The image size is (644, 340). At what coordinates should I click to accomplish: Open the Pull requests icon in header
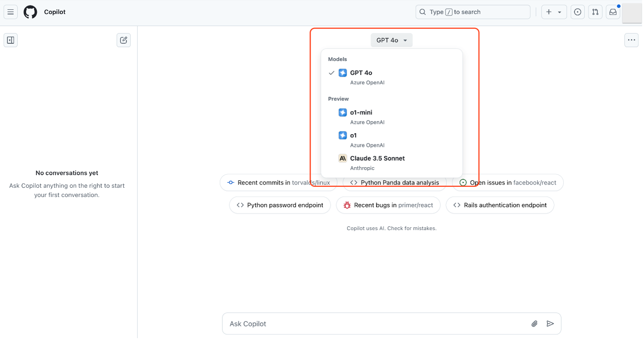point(595,12)
